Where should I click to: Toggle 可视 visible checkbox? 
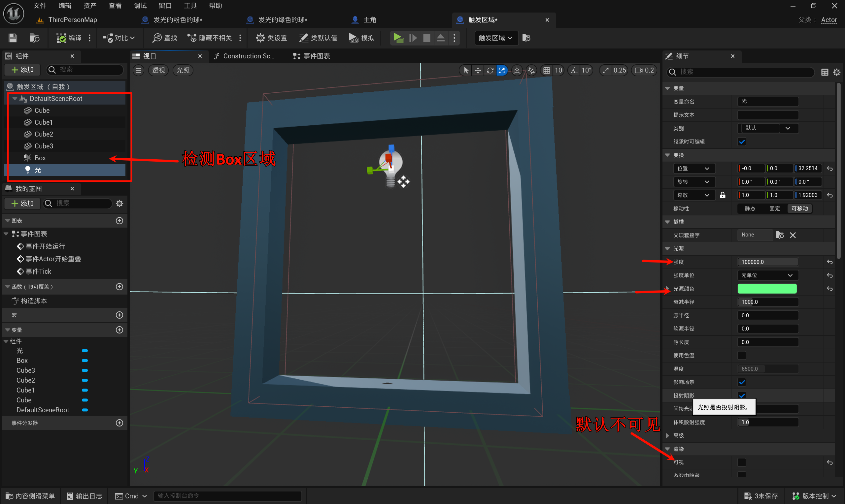pos(742,462)
